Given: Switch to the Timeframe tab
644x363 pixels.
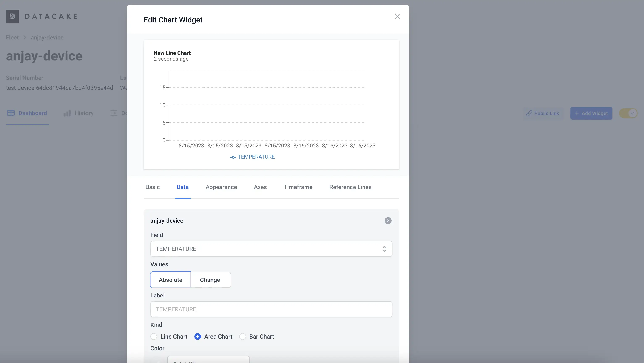Looking at the screenshot, I should 298,187.
